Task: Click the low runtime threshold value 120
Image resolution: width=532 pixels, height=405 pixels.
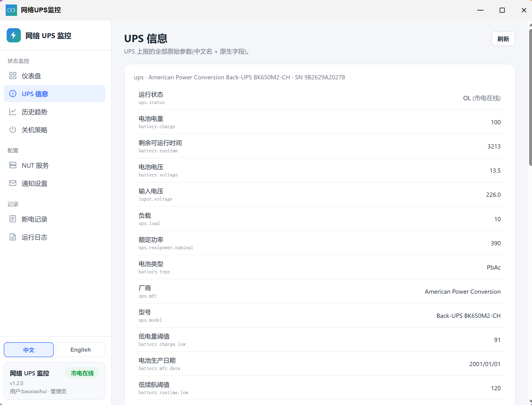Action: (x=496, y=388)
